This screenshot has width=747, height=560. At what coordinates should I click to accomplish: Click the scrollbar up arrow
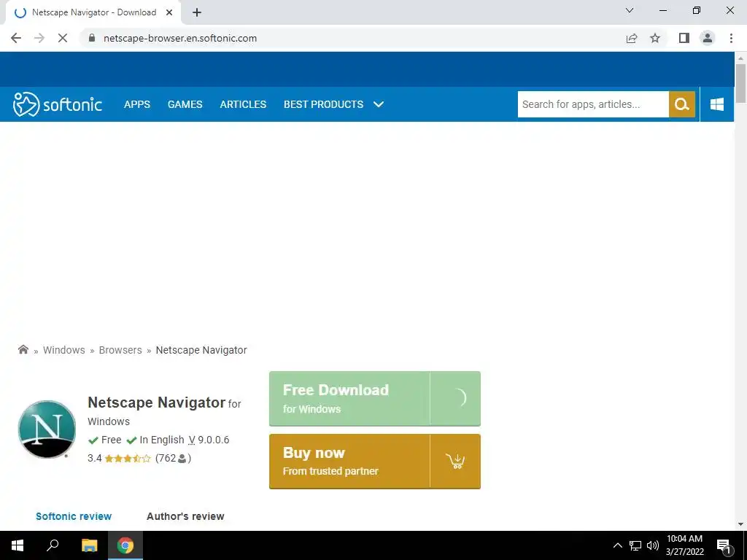click(x=740, y=58)
